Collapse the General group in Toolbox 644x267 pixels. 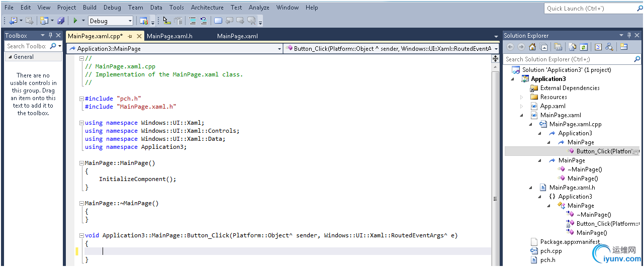10,57
